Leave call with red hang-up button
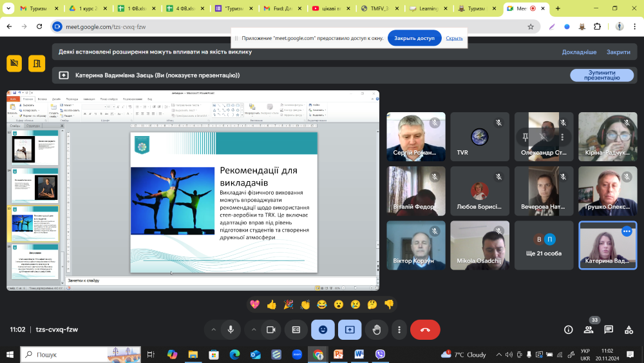Screen dimensions: 644x363 (425, 329)
